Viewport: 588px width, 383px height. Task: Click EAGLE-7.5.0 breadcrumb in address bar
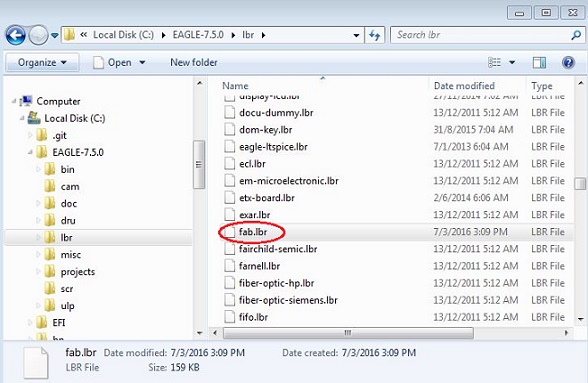pyautogui.click(x=198, y=35)
